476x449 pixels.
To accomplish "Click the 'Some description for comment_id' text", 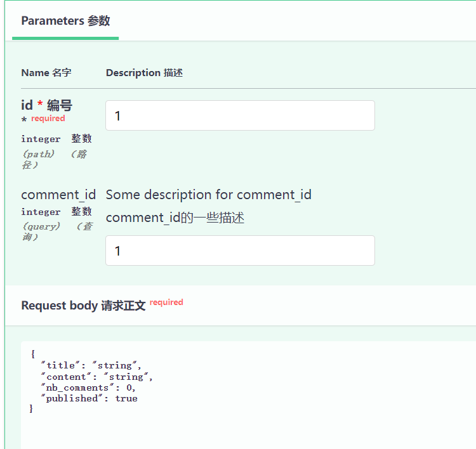I will (x=209, y=195).
